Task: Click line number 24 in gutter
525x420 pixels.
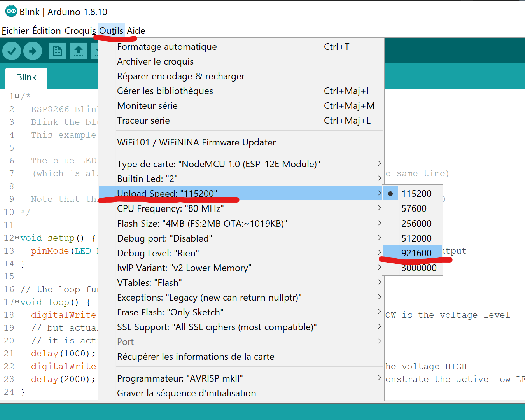Action: coord(9,392)
